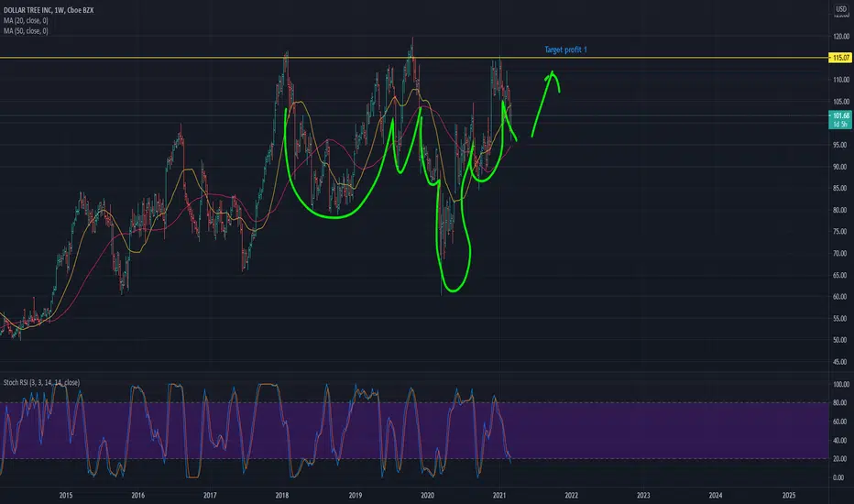Click the 2017 year label on time axis
Viewport: 854px width, 504px height.
210,495
